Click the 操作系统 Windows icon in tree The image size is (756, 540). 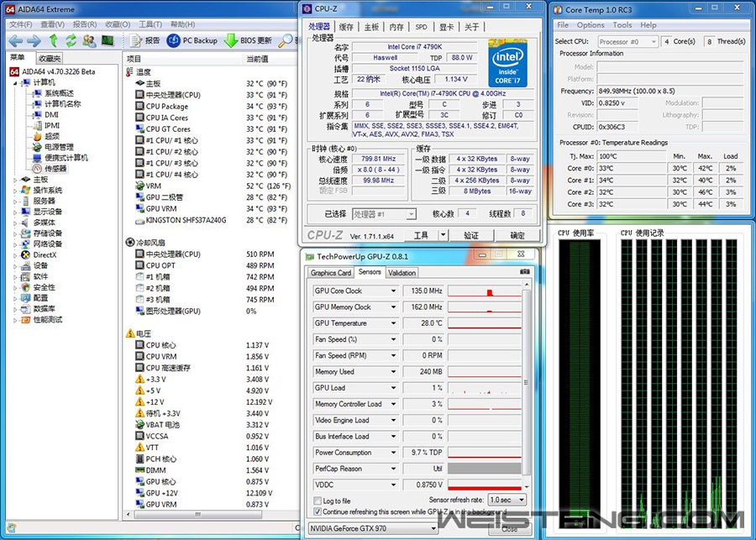(26, 190)
